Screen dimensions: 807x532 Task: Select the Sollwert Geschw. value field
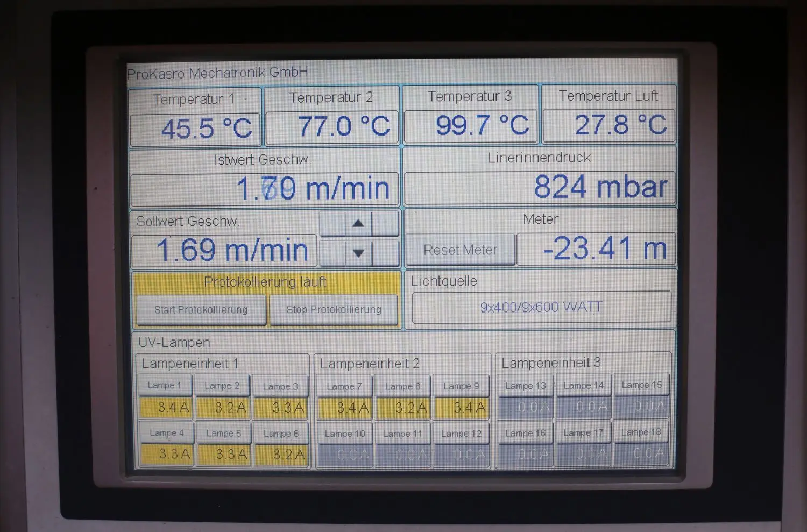click(x=224, y=250)
